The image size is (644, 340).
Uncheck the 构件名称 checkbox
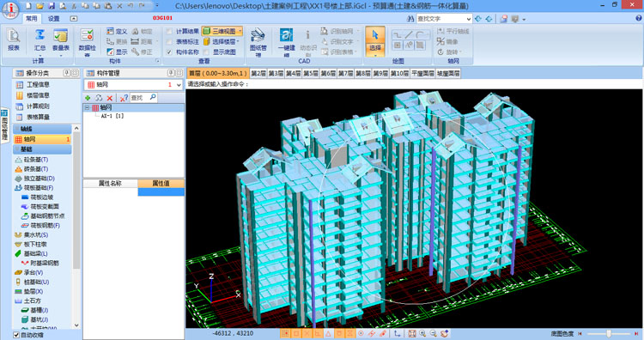tap(169, 52)
